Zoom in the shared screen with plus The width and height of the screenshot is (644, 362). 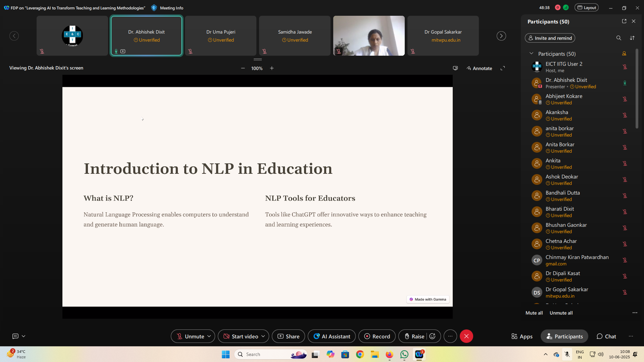tap(272, 68)
